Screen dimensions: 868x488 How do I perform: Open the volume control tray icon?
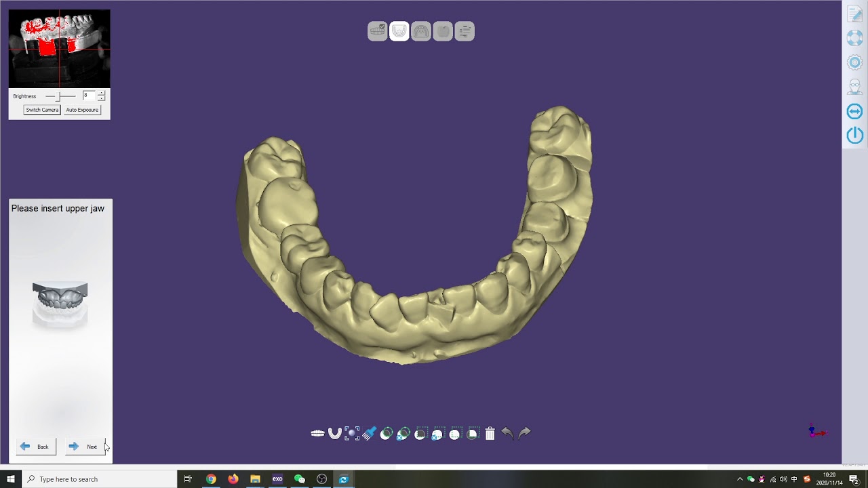pyautogui.click(x=784, y=479)
